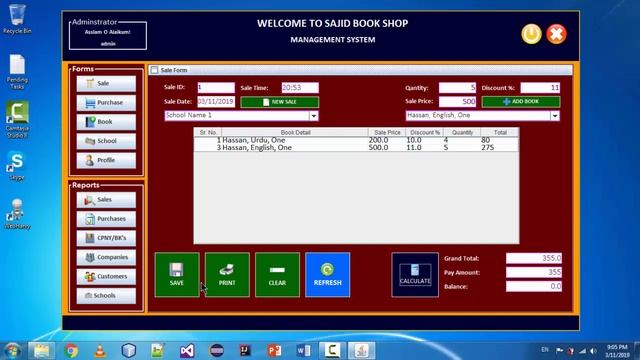Open the Book form

click(106, 122)
